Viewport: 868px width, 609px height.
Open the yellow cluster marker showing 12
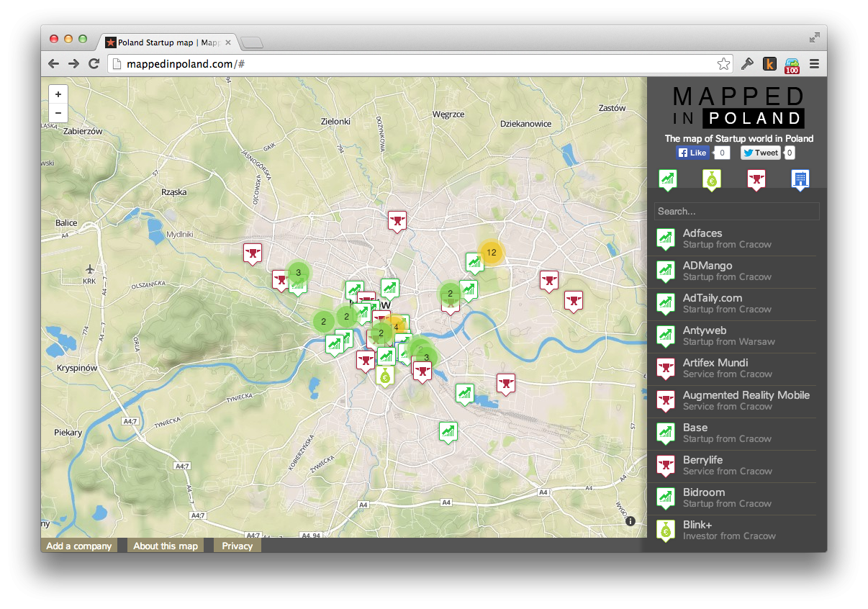492,252
